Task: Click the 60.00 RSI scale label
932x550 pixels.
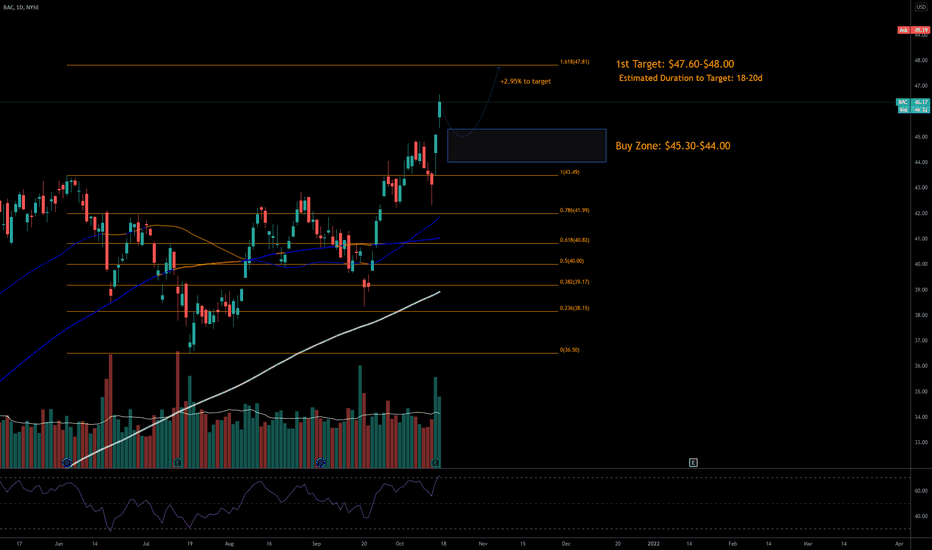Action: click(x=921, y=491)
